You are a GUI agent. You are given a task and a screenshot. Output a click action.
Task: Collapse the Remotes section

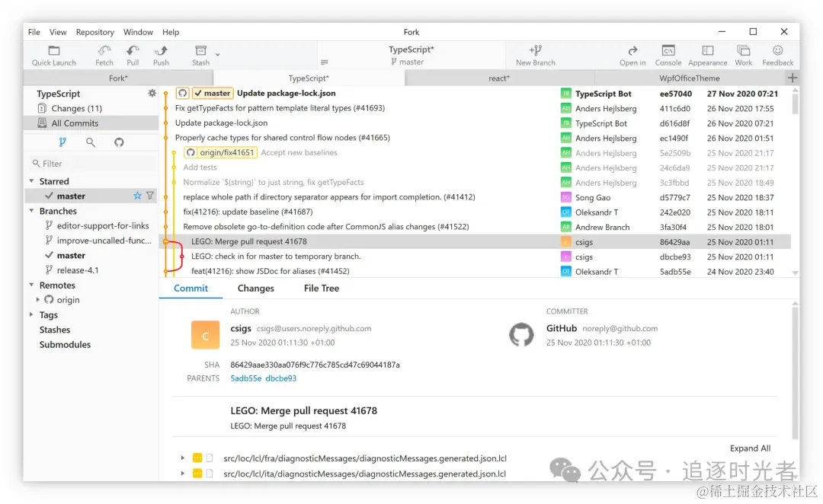click(x=31, y=285)
